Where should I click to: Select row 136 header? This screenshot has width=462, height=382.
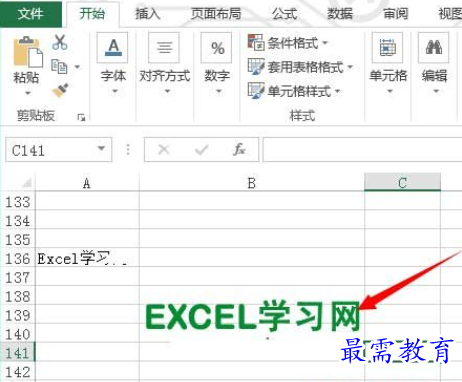(18, 258)
